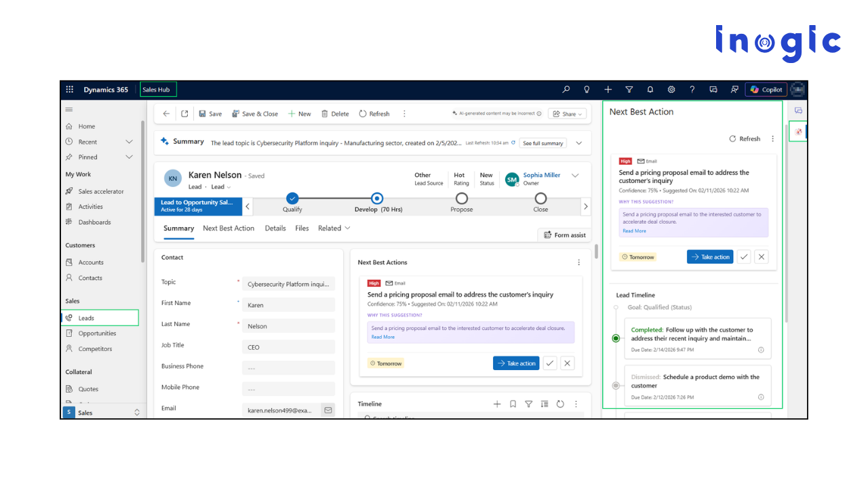Image resolution: width=868 pixels, height=488 pixels.
Task: Click the help question mark icon
Action: [692, 89]
